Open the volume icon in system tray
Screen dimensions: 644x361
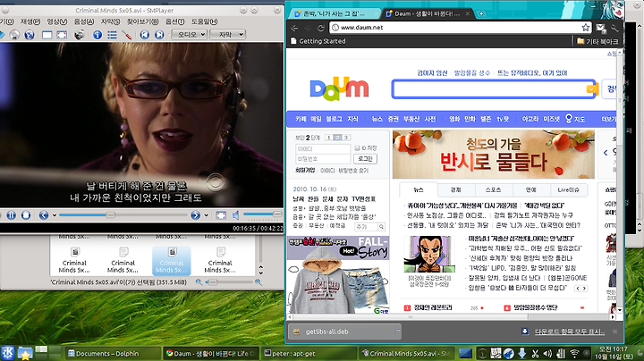tap(547, 353)
